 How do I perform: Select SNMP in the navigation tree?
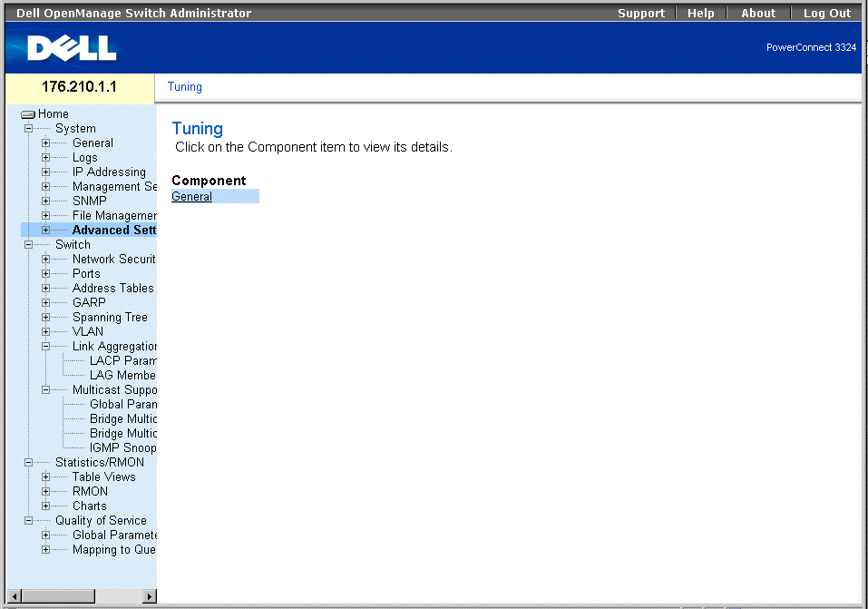pos(89,201)
